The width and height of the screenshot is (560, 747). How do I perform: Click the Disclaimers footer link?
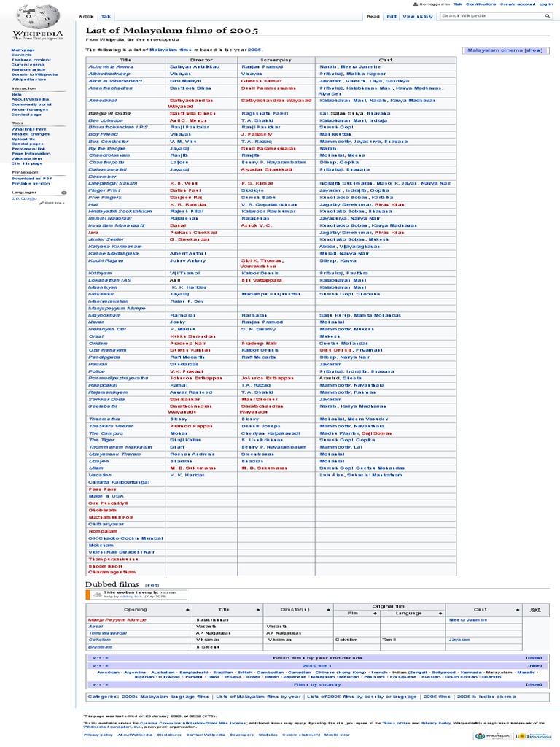click(x=169, y=735)
